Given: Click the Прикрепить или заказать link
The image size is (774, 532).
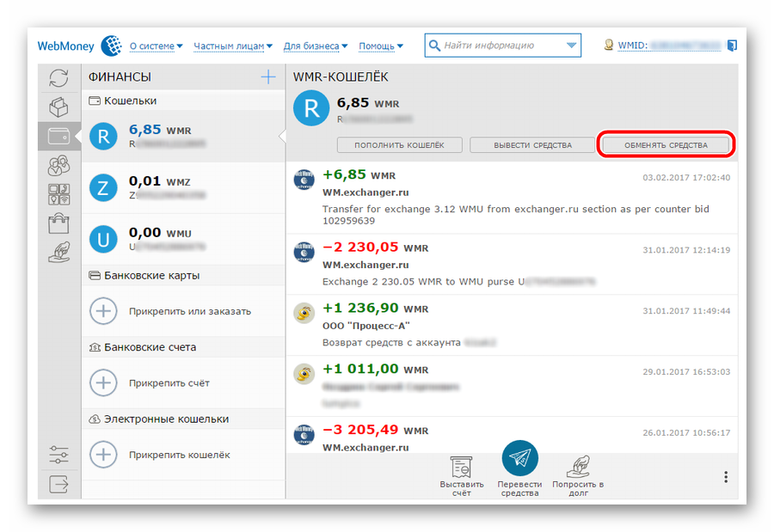Looking at the screenshot, I should pyautogui.click(x=190, y=311).
